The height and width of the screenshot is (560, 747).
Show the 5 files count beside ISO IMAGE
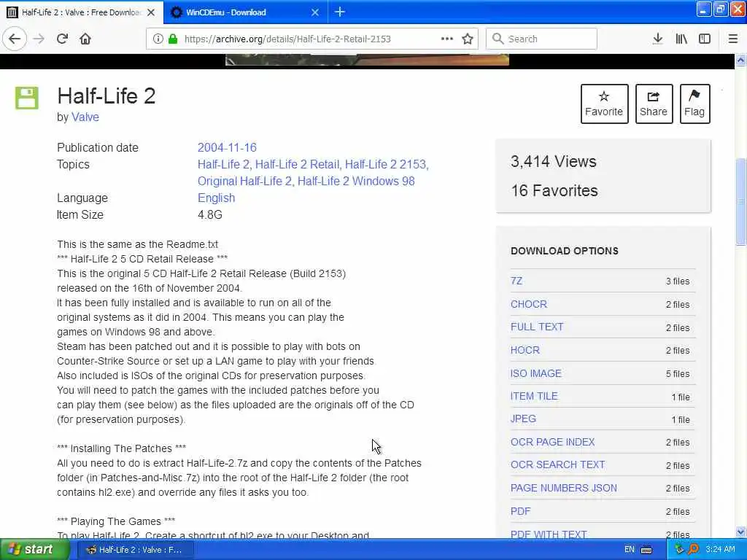pos(678,374)
